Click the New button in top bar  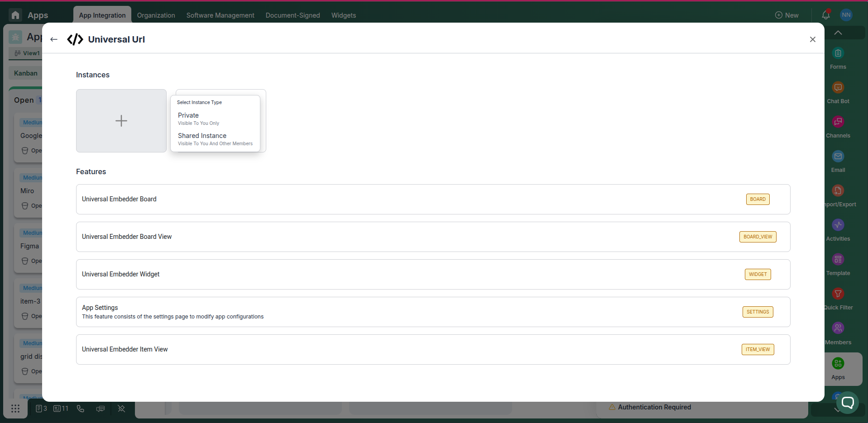(787, 15)
